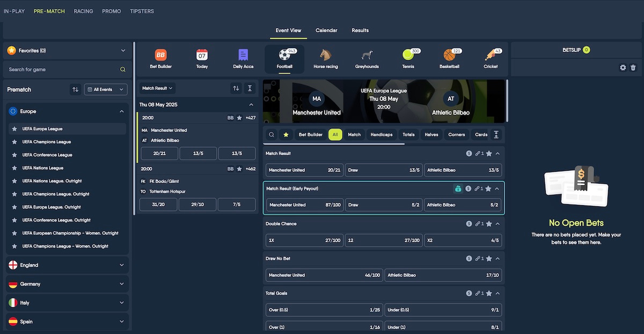Favorite the Double Chance market star
644x334 pixels.
pyautogui.click(x=489, y=223)
